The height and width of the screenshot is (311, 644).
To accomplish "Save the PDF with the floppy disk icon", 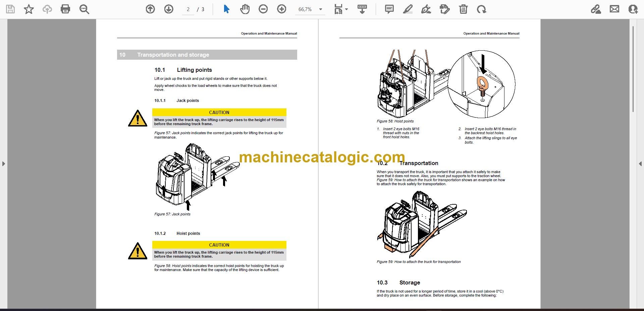I will click(10, 9).
